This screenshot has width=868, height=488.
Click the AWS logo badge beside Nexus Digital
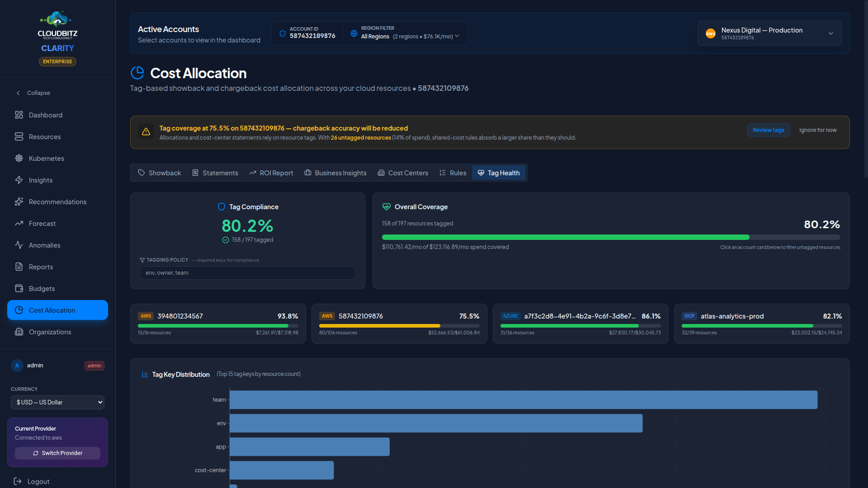pyautogui.click(x=711, y=33)
